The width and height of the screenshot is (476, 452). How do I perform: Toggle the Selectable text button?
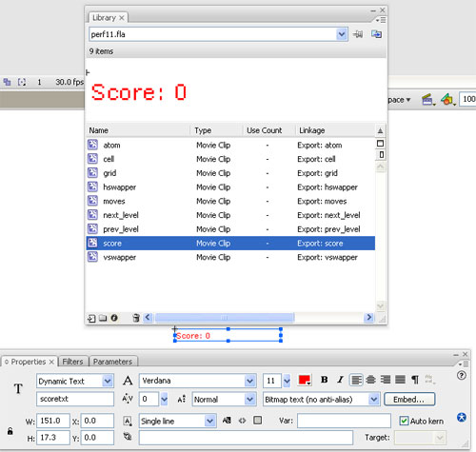(x=227, y=421)
